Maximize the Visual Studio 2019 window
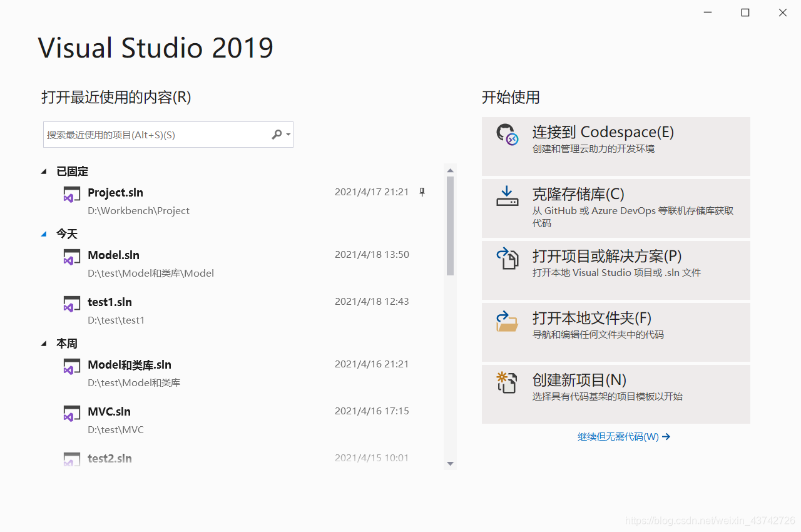The height and width of the screenshot is (532, 801). coord(745,13)
